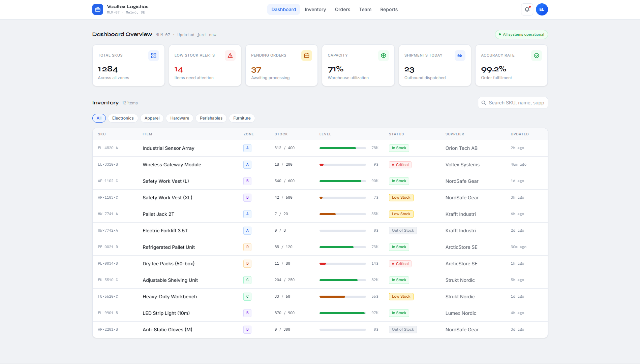Toggle the Perishables filter chip
Screen dimensions: 640x364
[211, 118]
